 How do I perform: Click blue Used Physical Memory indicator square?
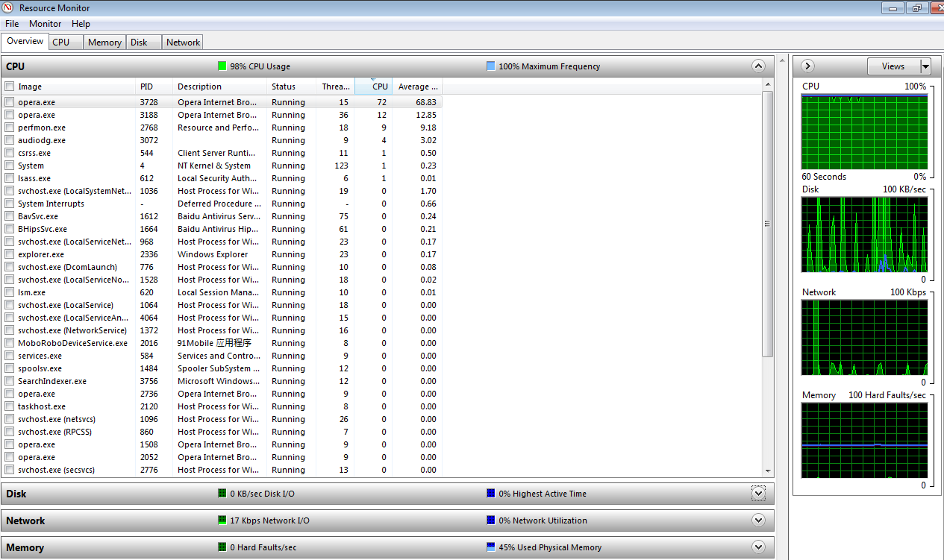(x=490, y=547)
